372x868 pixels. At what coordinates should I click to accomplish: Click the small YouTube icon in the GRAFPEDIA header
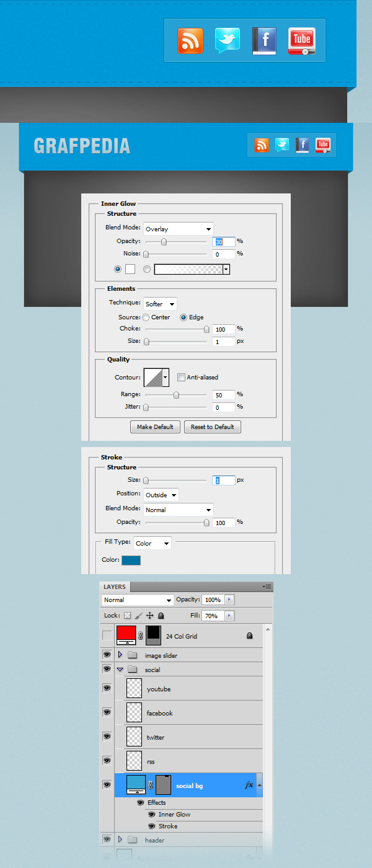(x=322, y=145)
